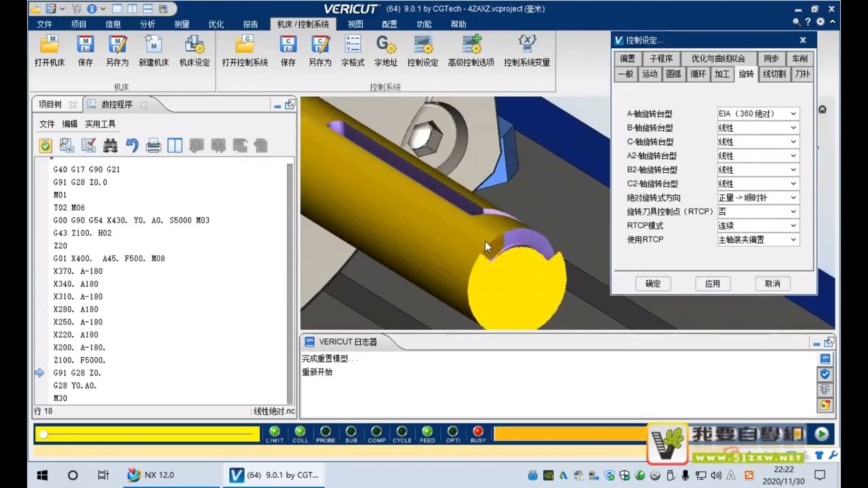Open the 优化 menu

click(216, 24)
